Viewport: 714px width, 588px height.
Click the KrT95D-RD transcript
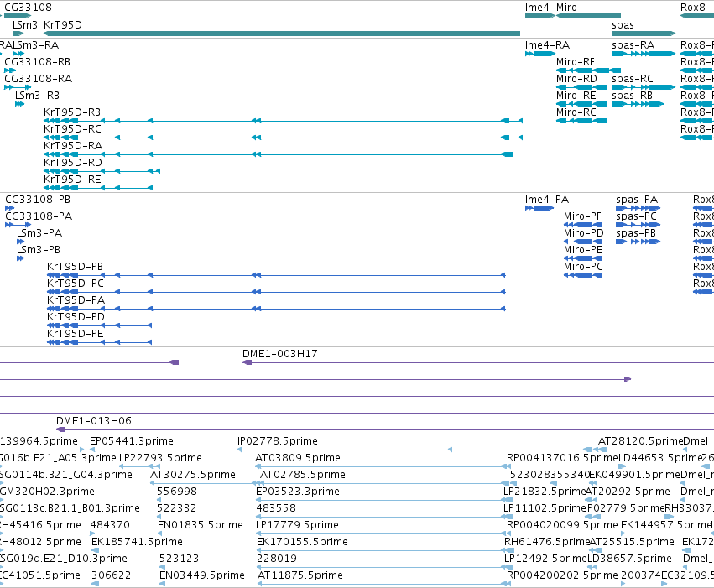pyautogui.click(x=102, y=171)
